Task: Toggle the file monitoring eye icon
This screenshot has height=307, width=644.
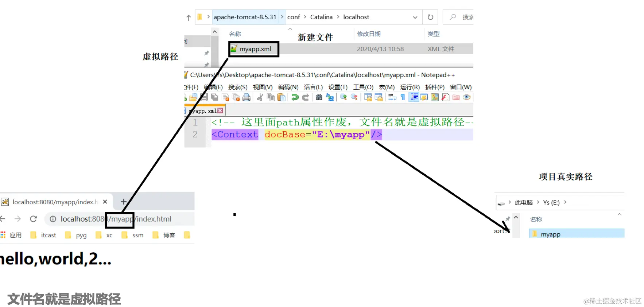Action: click(x=466, y=97)
